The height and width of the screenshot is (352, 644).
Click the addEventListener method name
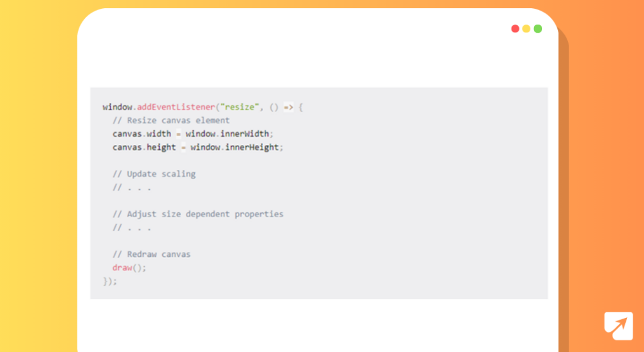(x=176, y=107)
